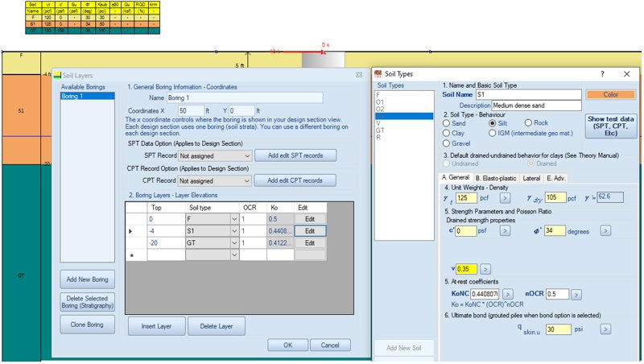Select the Sand soil type radio button
644x364 pixels.
(446, 123)
